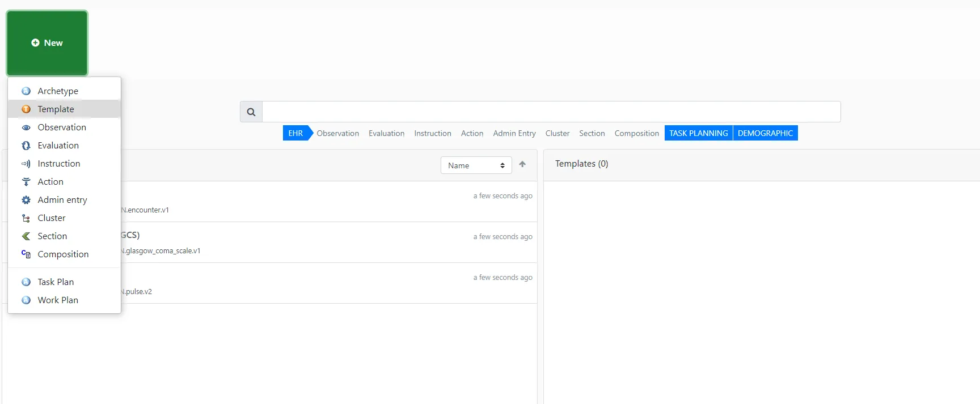Choose Work Plan from the New menu
The image size is (980, 404).
point(58,300)
